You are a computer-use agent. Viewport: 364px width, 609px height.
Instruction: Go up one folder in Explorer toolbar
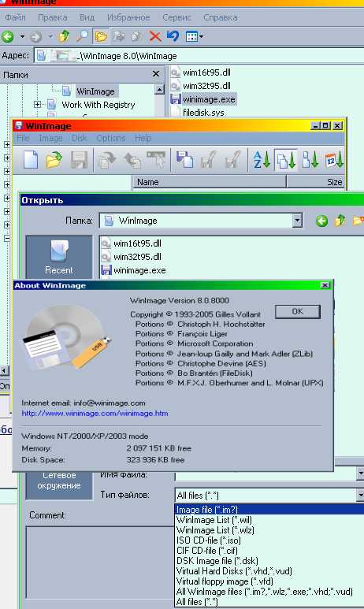coord(64,36)
